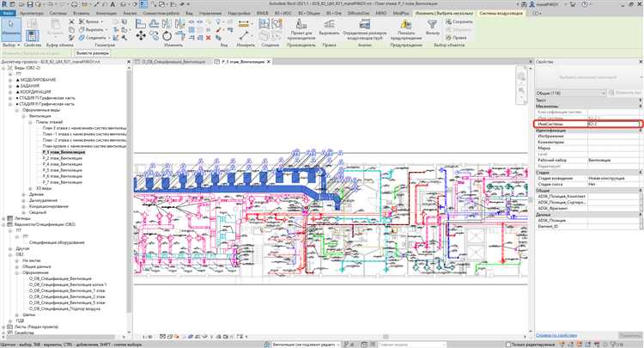Open the Общие (118) type filter dropdown
The image size is (644, 348).
tap(571, 94)
